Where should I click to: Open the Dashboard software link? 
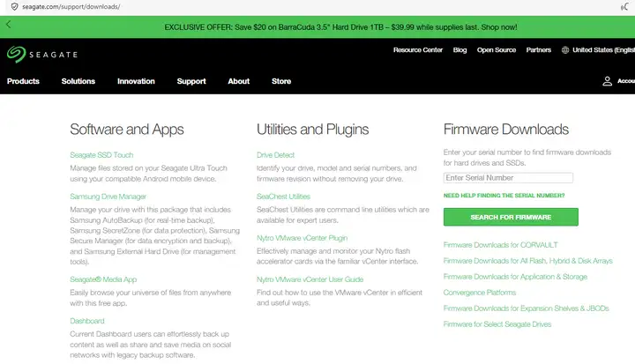click(87, 321)
